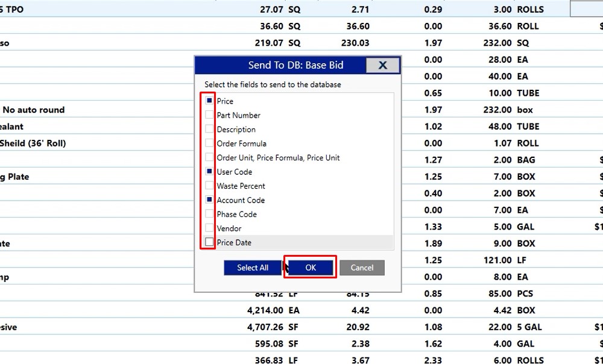Uncheck the User Code checkbox

pyautogui.click(x=209, y=172)
